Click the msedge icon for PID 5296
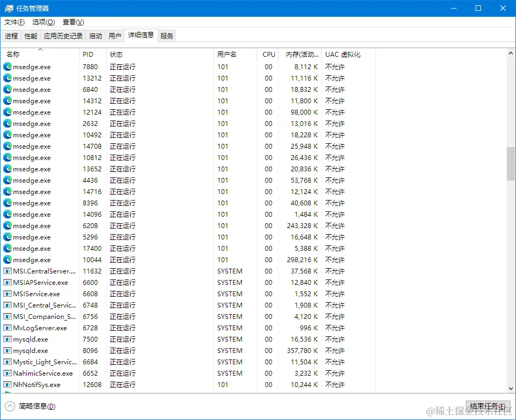The width and height of the screenshot is (516, 420). coord(8,237)
